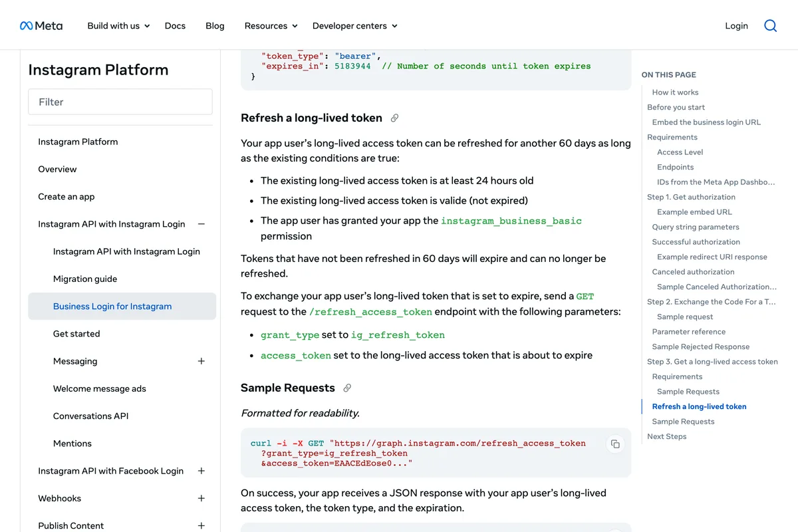Screen dimensions: 798x532
Task: Open Conversations API page
Action: [x=90, y=416]
